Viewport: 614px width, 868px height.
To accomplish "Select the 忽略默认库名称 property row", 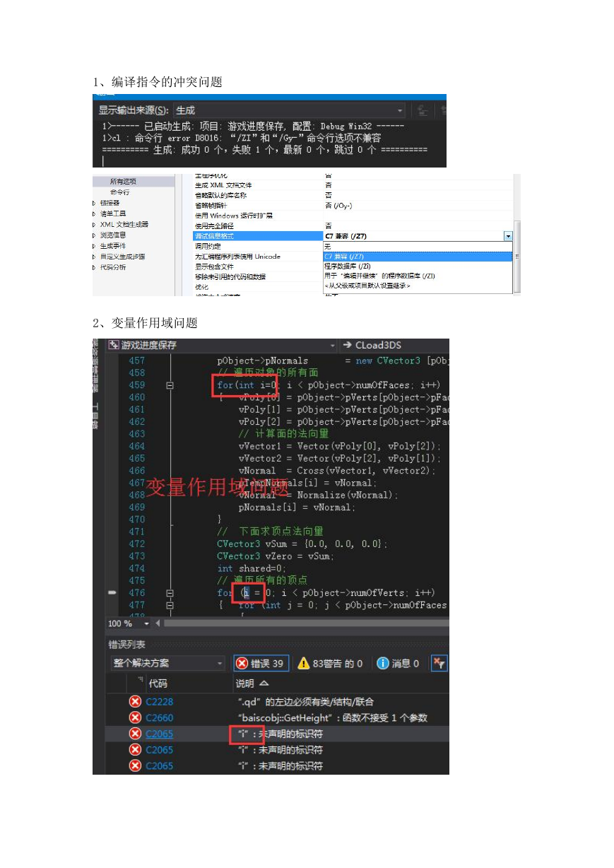I will [353, 195].
